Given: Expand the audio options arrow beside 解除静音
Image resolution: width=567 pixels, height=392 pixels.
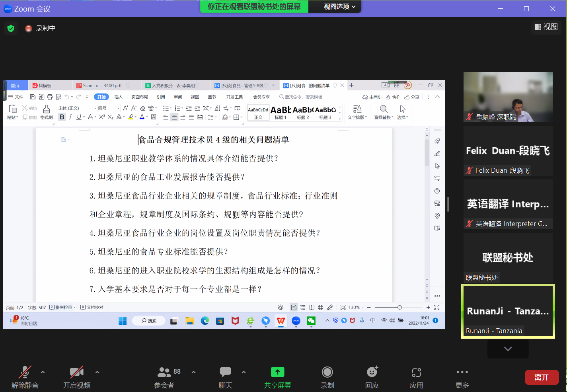Looking at the screenshot, I should (43, 372).
